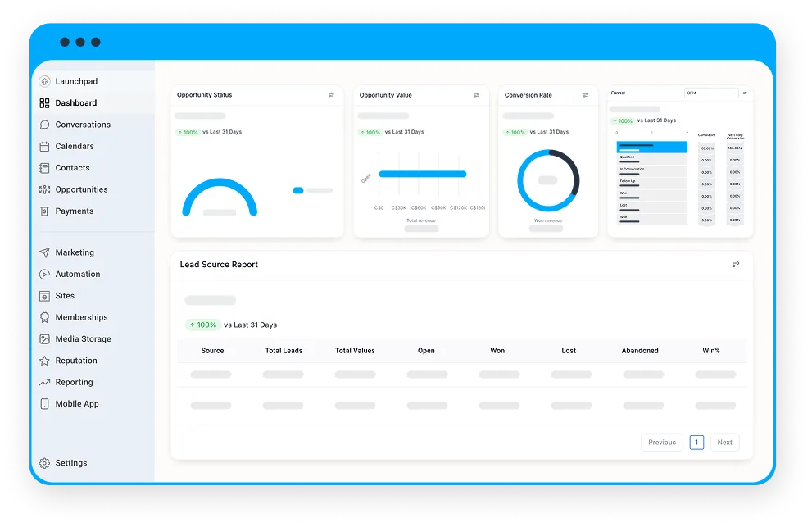Click the Previous pagination button

coord(662,443)
